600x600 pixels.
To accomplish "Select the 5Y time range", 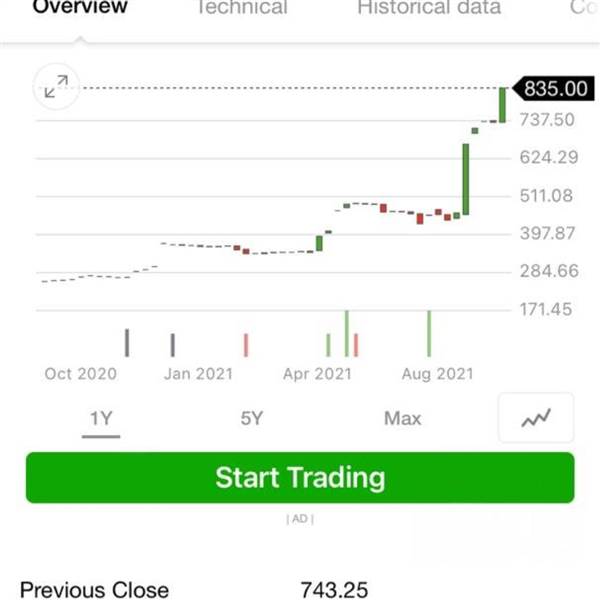I will (x=252, y=418).
